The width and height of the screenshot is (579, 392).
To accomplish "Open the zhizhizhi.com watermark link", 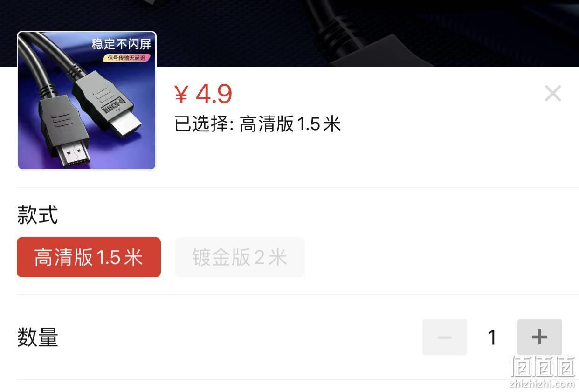I will [542, 384].
